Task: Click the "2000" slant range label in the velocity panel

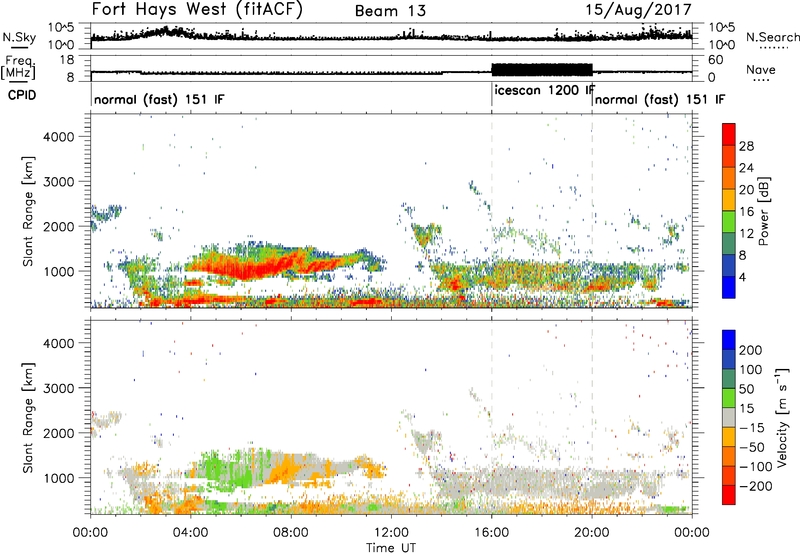Action: pyautogui.click(x=58, y=433)
